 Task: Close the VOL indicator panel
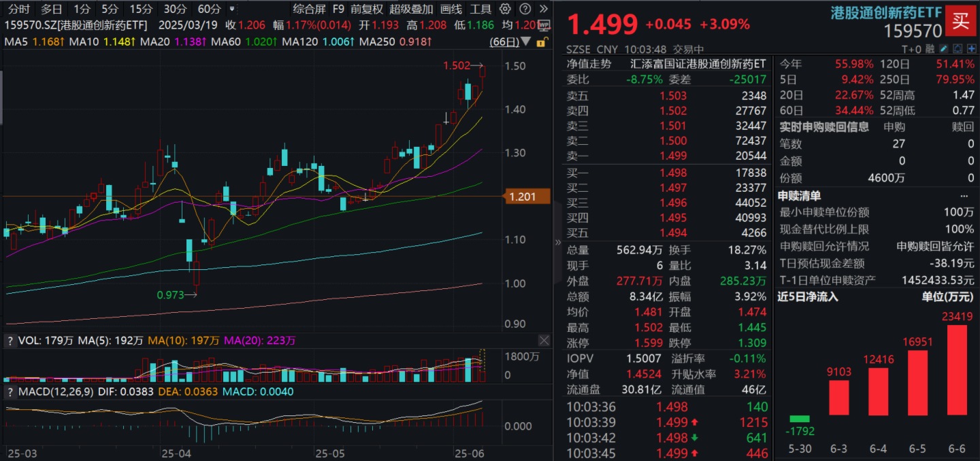(x=544, y=340)
